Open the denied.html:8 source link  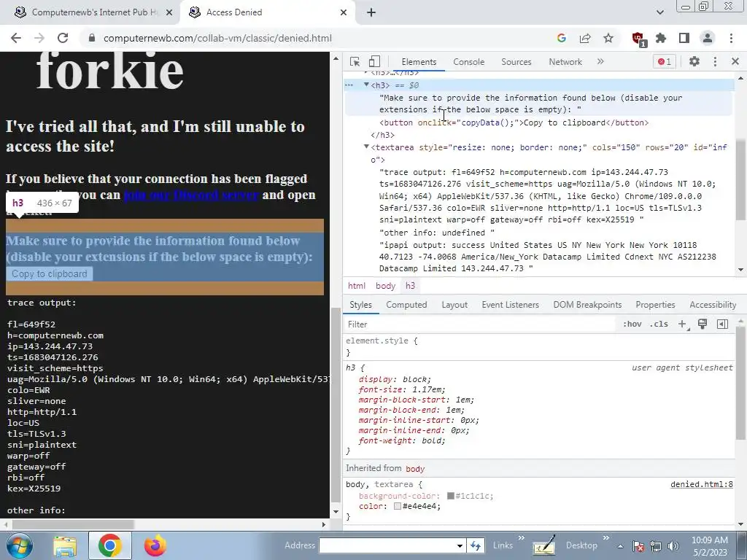(x=701, y=484)
